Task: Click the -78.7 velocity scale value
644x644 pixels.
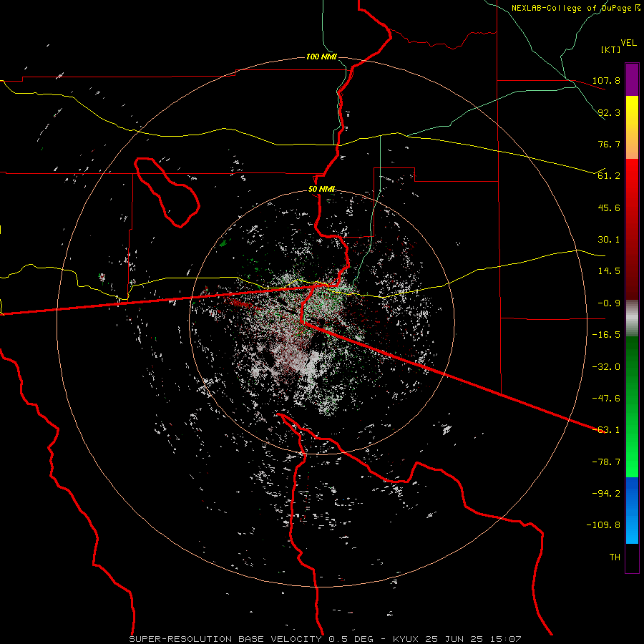Action: point(606,462)
